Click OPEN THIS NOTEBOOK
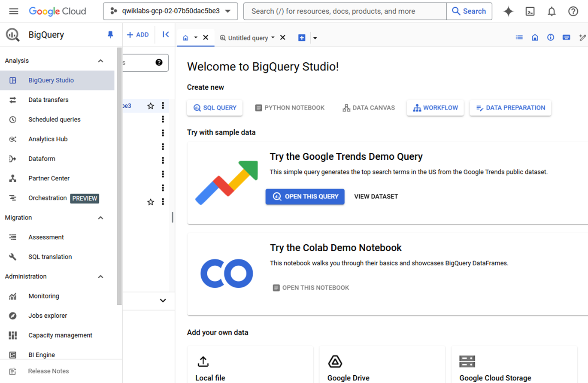This screenshot has height=383, width=588. [311, 288]
